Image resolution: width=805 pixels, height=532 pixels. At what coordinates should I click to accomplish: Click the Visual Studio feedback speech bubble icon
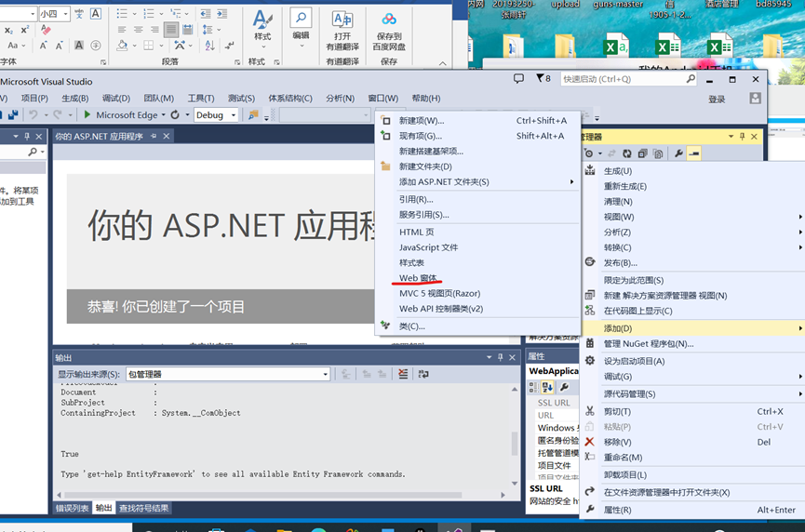pos(518,78)
